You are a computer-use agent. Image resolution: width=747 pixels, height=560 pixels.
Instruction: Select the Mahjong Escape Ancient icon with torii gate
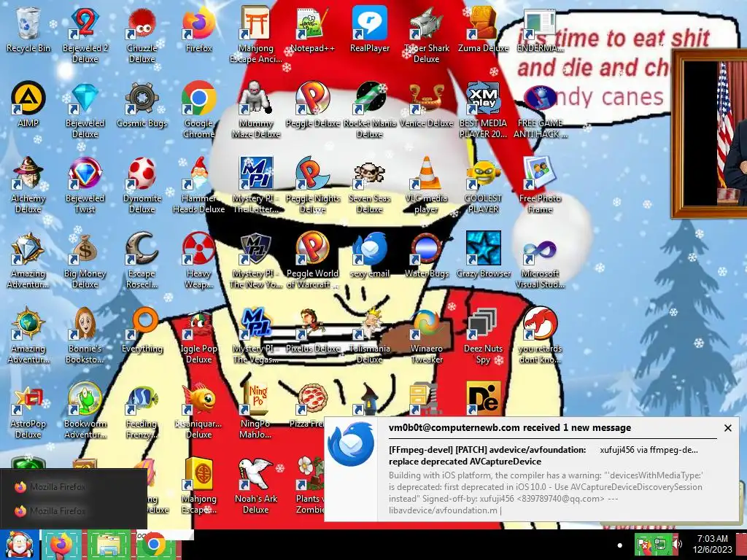pos(256,34)
